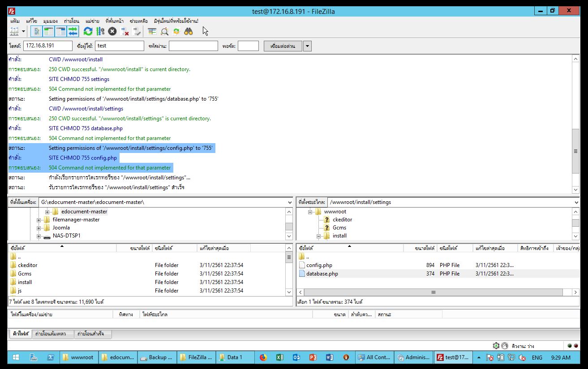
Task: Expand the edocument-master local tree node
Action: point(47,212)
